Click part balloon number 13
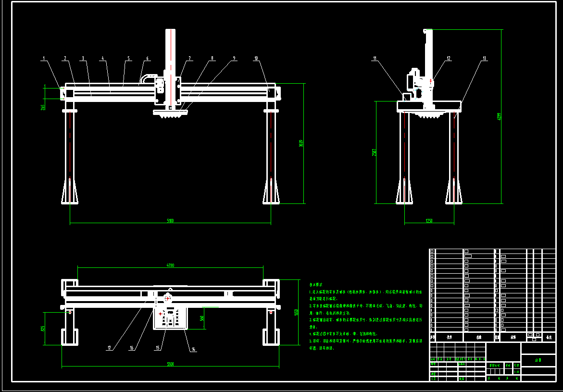The height and width of the screenshot is (392, 563). [484, 58]
